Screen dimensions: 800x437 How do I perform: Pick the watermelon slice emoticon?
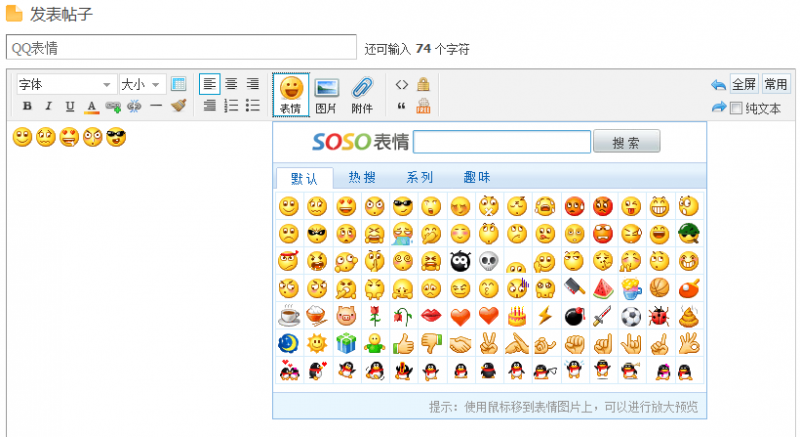(x=603, y=289)
